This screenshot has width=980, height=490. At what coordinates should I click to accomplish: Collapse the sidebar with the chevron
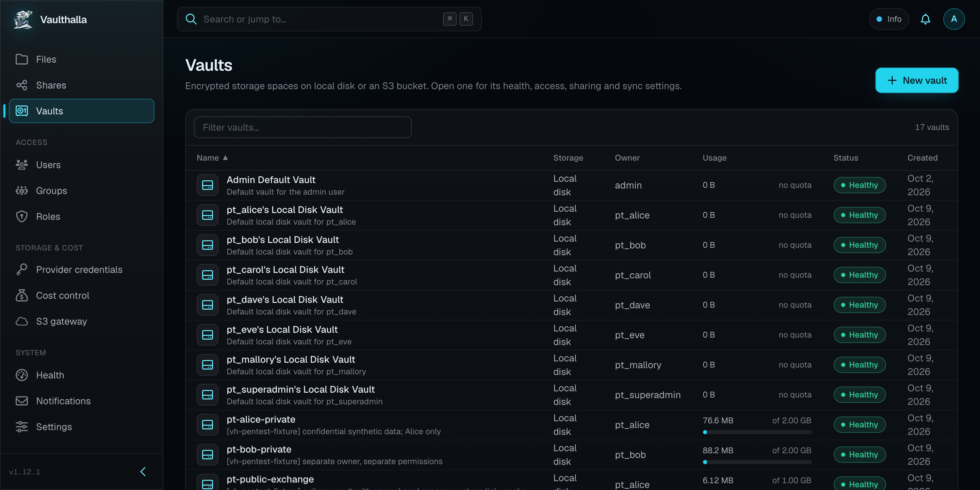coord(143,472)
